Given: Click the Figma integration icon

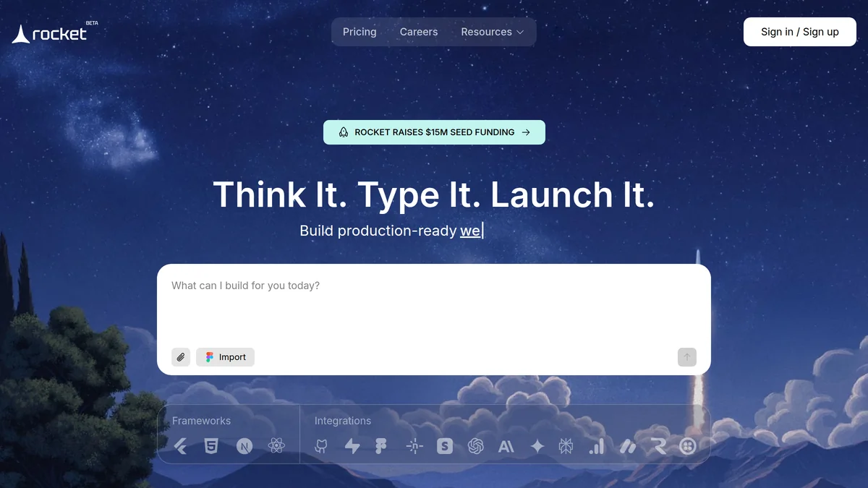Looking at the screenshot, I should tap(381, 447).
